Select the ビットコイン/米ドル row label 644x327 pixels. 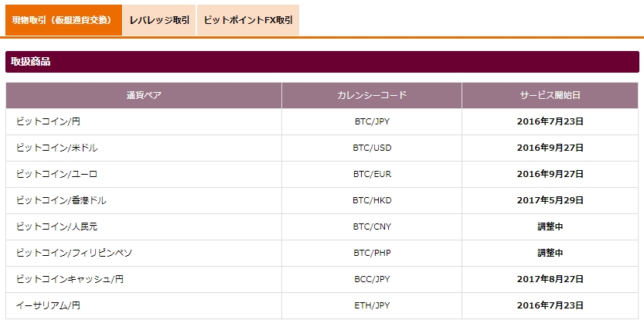[56, 148]
